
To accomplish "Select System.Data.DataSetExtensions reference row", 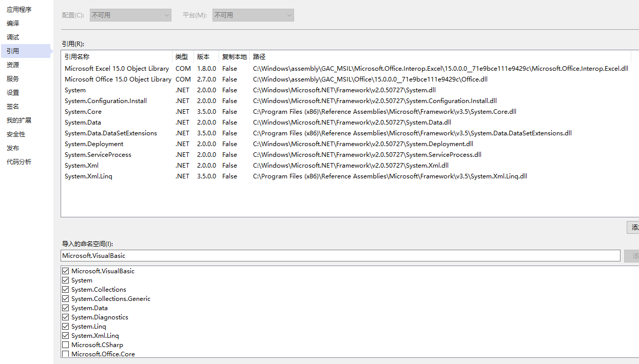I will pyautogui.click(x=346, y=133).
